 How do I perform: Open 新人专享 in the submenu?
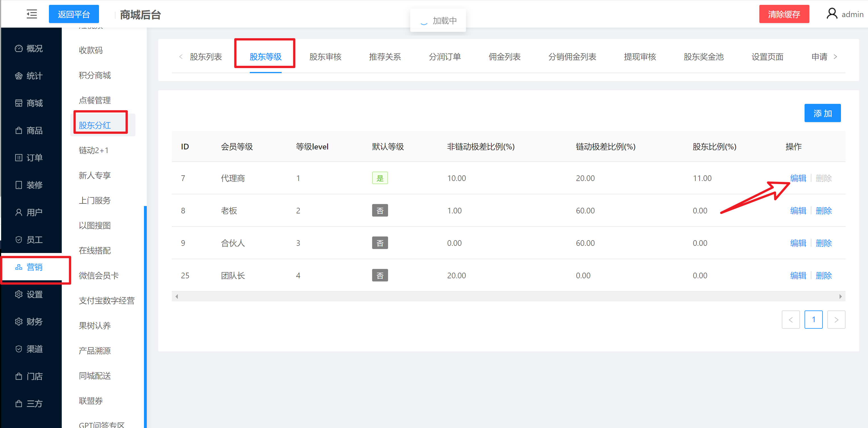tap(95, 175)
